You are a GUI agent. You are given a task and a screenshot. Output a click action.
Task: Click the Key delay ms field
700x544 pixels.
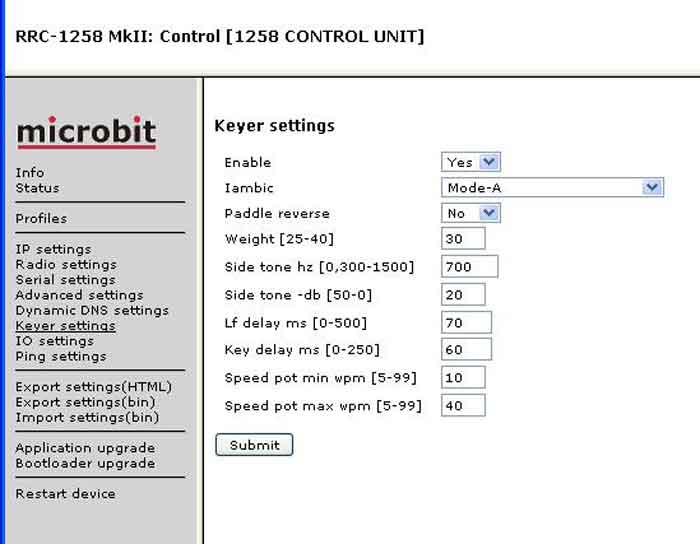click(x=466, y=349)
